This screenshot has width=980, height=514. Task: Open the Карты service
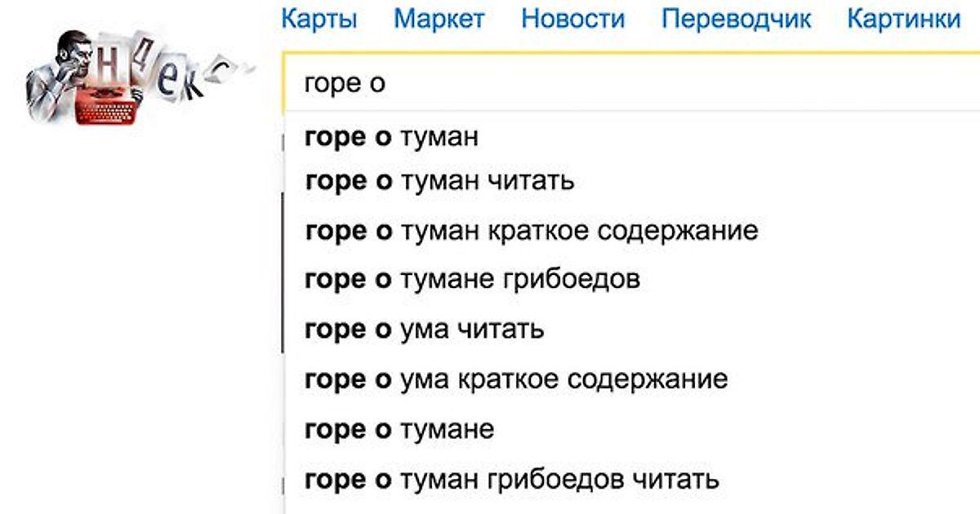click(x=318, y=19)
